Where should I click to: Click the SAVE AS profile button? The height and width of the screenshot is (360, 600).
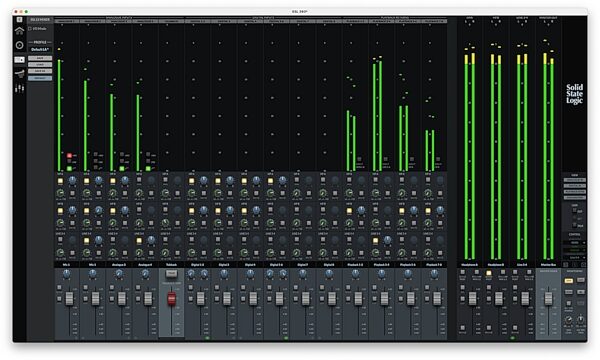coord(40,71)
